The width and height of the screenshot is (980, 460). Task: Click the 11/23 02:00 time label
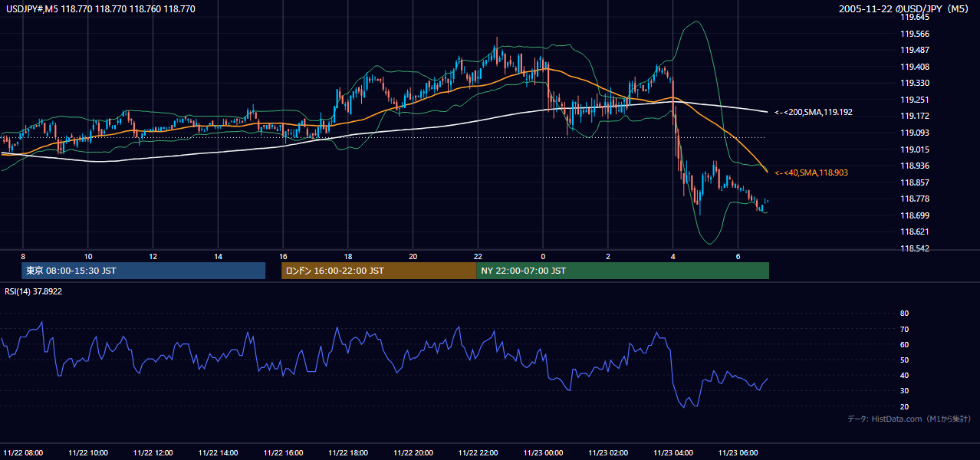[x=608, y=452]
